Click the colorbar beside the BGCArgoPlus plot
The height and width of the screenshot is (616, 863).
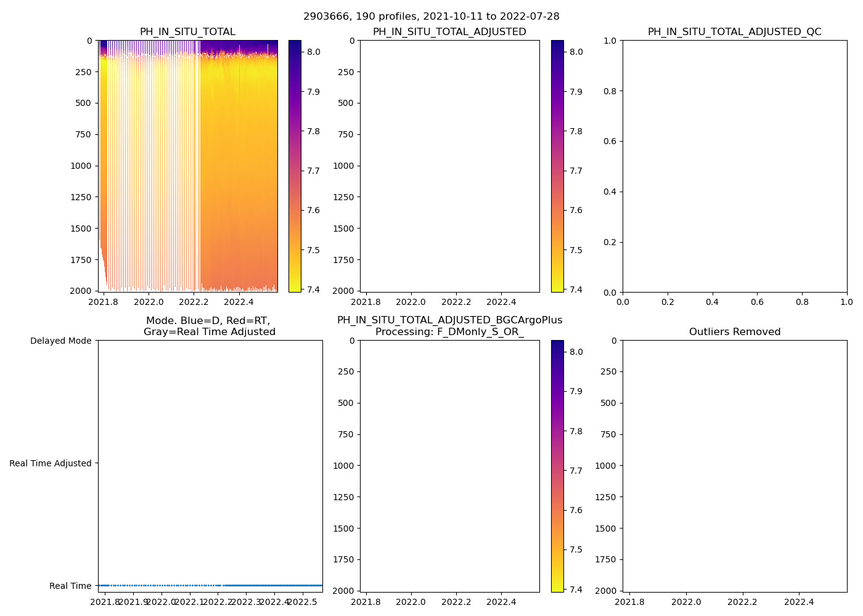coord(557,466)
